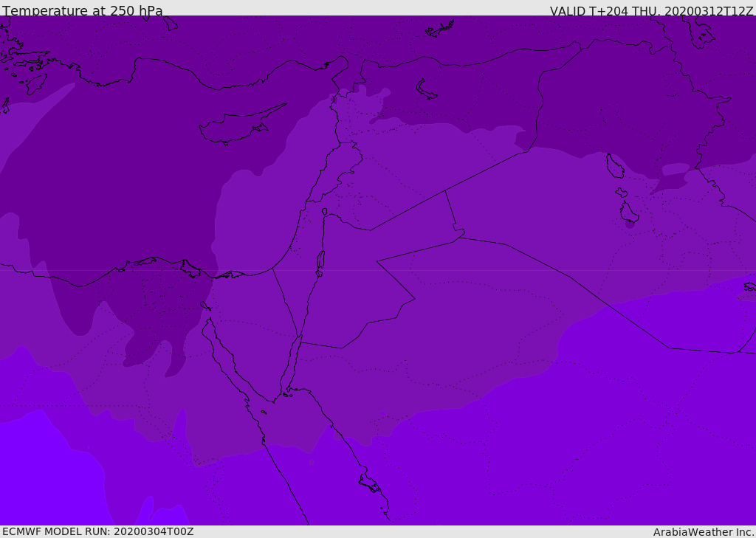Click the 'Temperature at 250 hPa' title text

click(83, 10)
